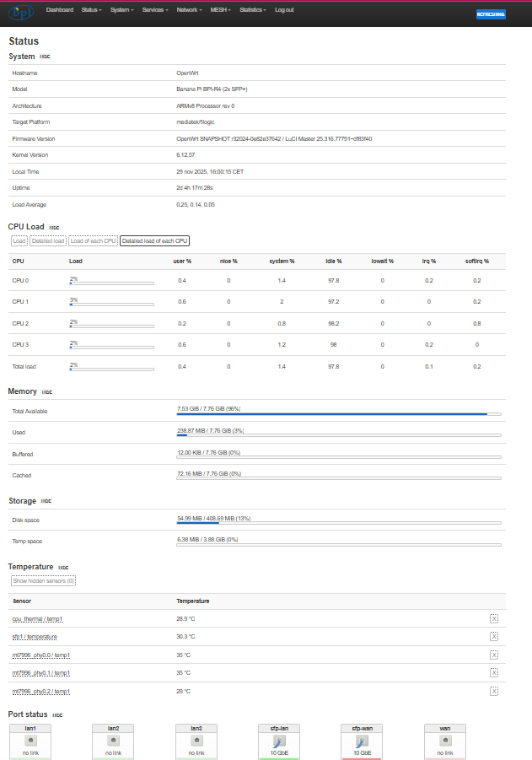Click the 'Show hidden sensors (0)' button
532x760 pixels.
43,580
